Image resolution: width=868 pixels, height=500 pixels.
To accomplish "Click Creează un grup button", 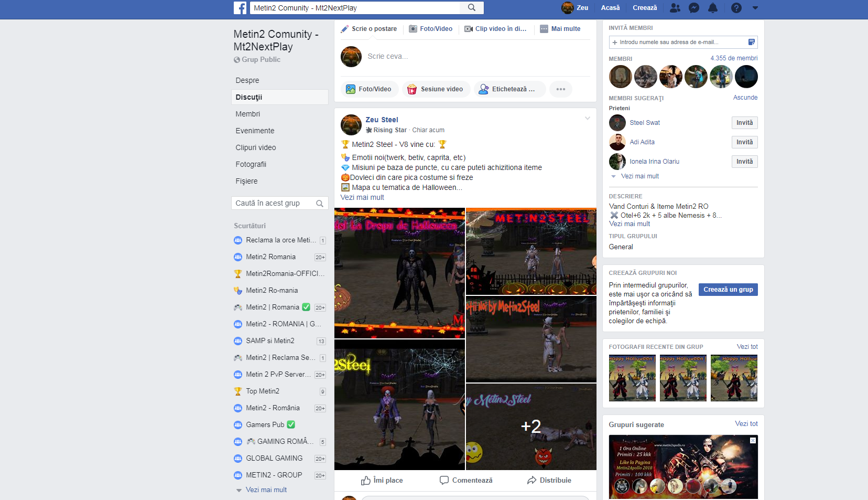I will pos(728,290).
